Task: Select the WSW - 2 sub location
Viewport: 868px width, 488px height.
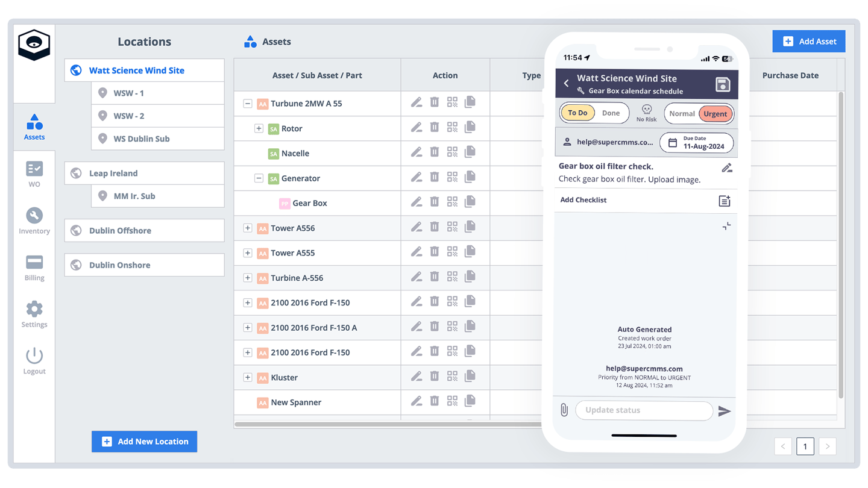Action: pos(158,116)
